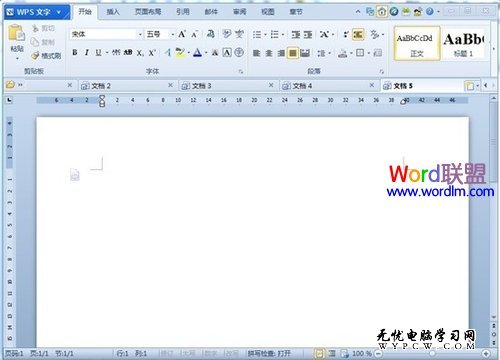Click the character border A icon

coord(227,52)
